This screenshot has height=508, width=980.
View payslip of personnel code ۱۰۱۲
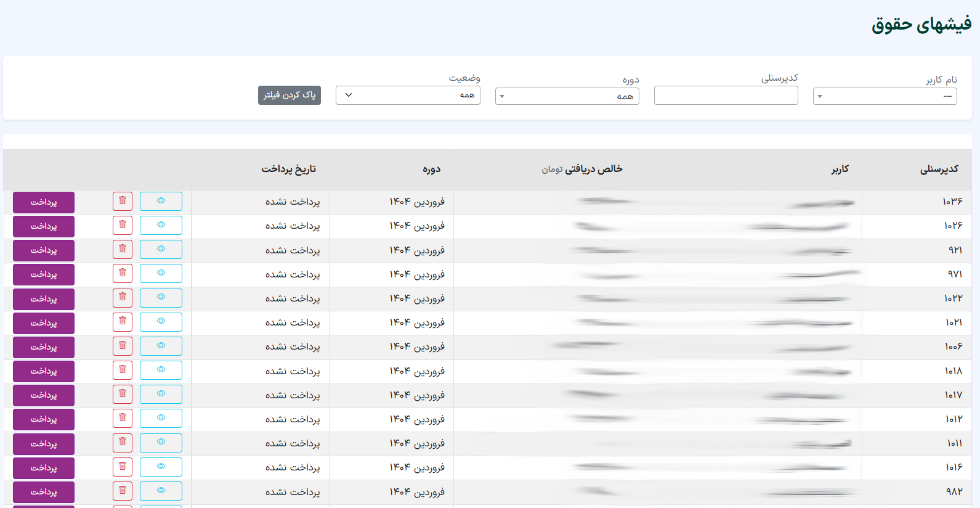pos(161,418)
